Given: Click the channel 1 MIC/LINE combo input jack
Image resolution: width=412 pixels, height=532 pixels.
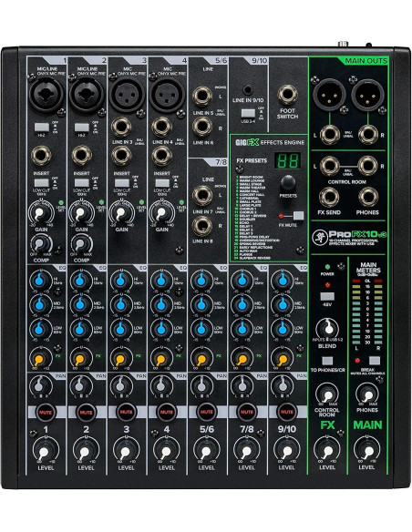Looking at the screenshot, I should click(x=46, y=95).
